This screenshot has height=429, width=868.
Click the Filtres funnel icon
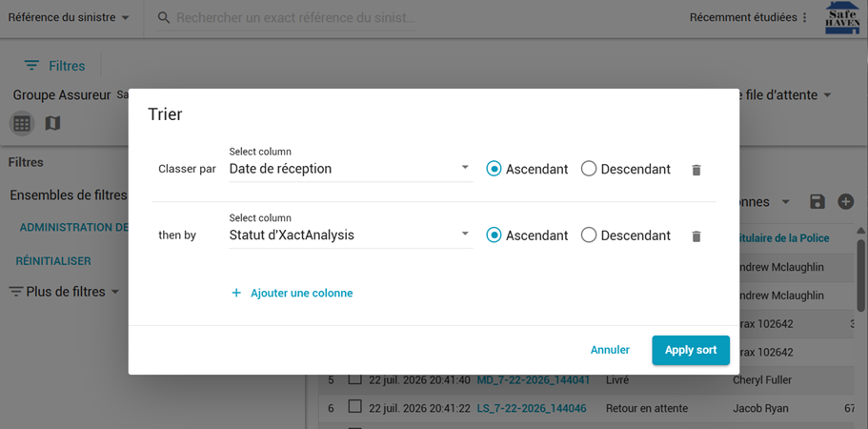(31, 66)
